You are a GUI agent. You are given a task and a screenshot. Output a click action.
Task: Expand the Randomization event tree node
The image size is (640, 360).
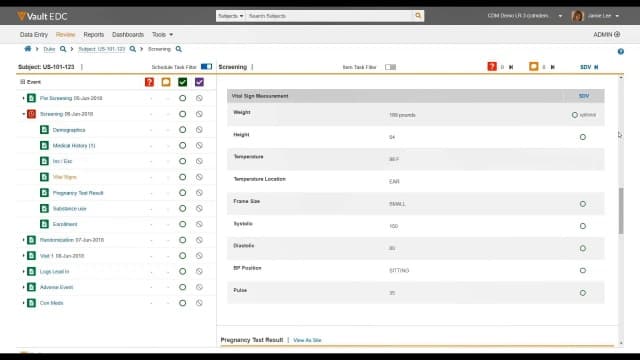tap(23, 240)
